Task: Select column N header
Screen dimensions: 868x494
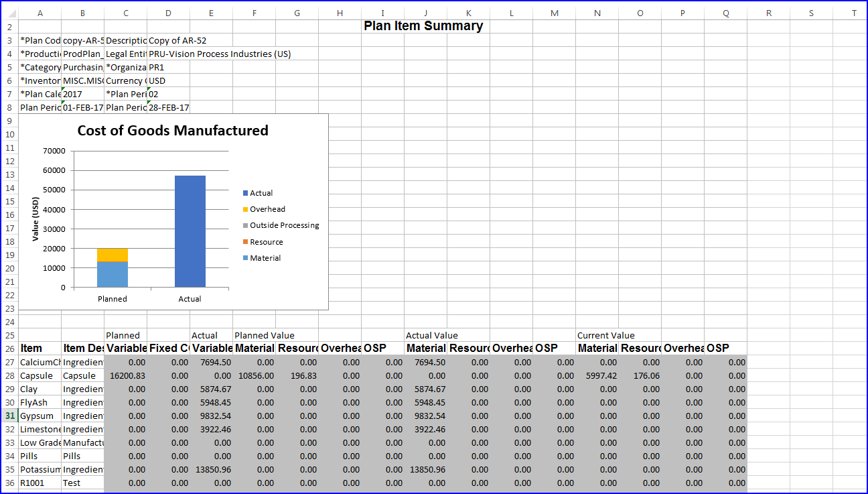Action: (597, 13)
